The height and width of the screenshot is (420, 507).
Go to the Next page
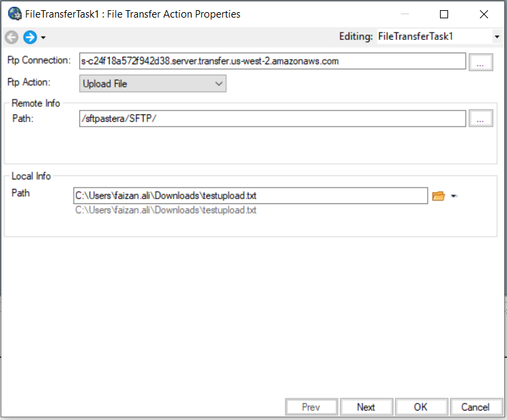[x=366, y=407]
